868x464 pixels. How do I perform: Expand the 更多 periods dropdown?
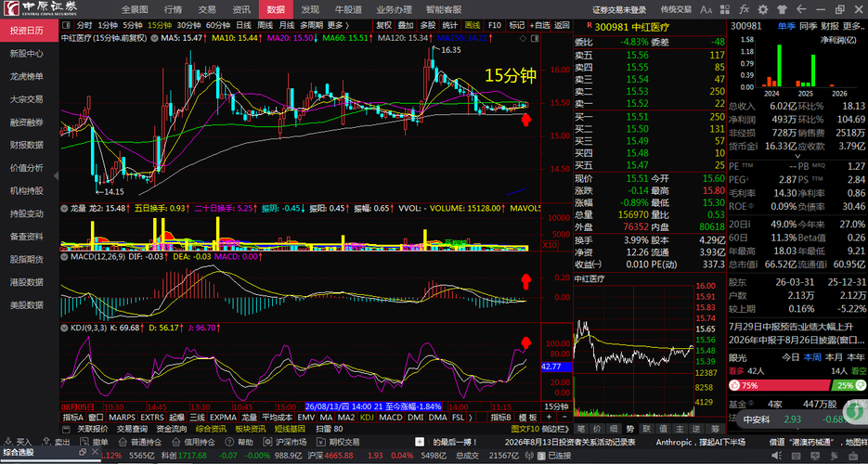pos(338,25)
